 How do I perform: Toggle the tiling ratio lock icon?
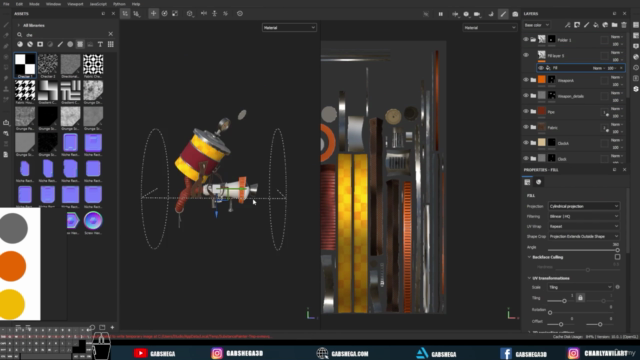point(580,298)
